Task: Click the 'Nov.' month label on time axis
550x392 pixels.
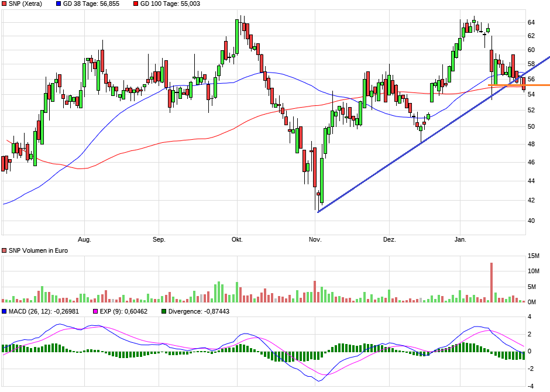Action: point(315,240)
